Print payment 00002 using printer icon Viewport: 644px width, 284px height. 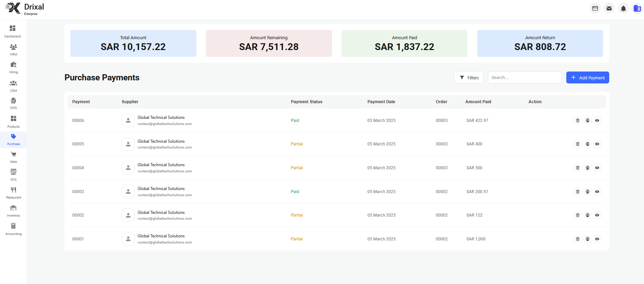tap(587, 215)
